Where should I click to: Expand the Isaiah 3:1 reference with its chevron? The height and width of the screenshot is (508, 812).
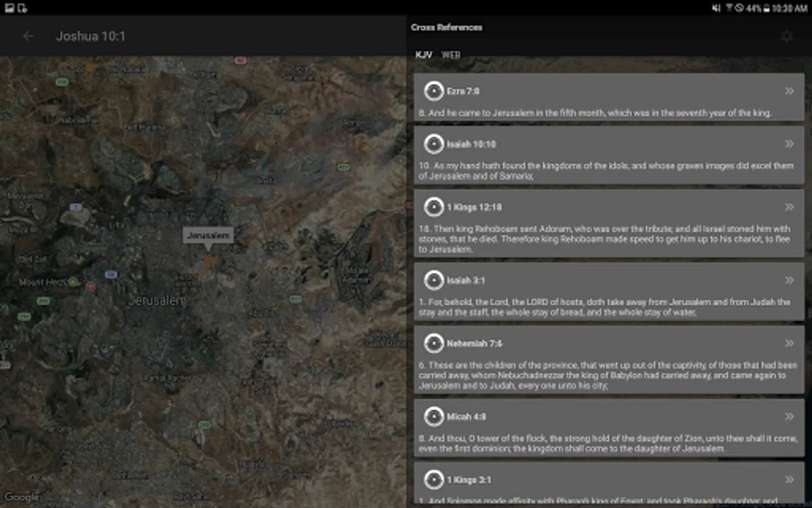[789, 280]
